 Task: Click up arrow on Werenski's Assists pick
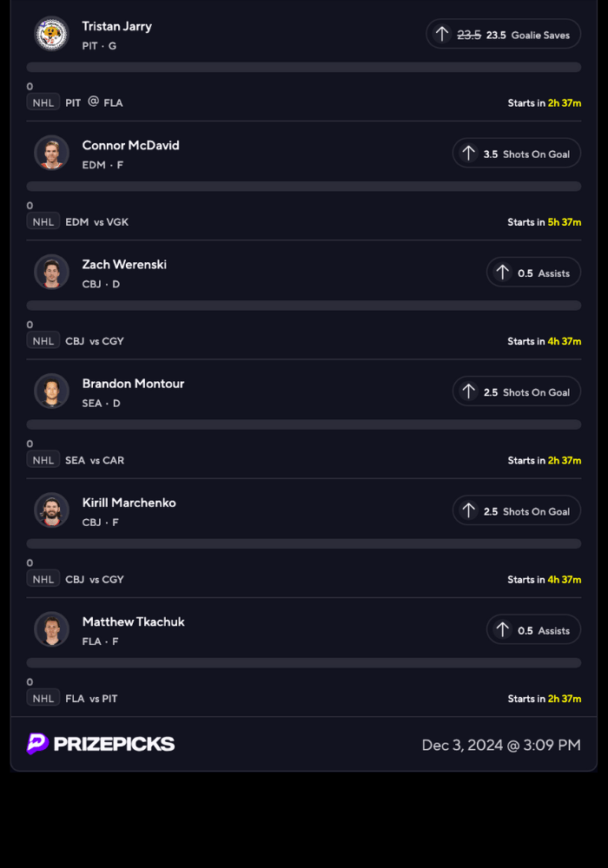[502, 273]
